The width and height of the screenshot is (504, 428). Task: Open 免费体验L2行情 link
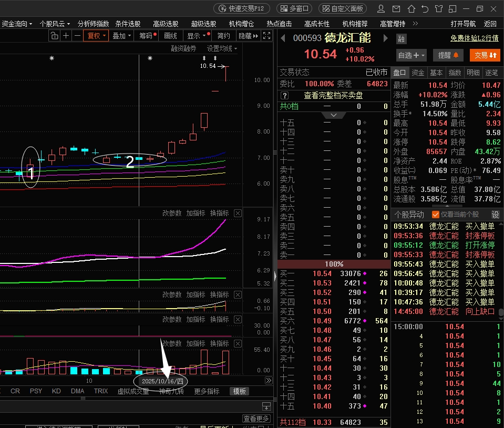pyautogui.click(x=475, y=38)
